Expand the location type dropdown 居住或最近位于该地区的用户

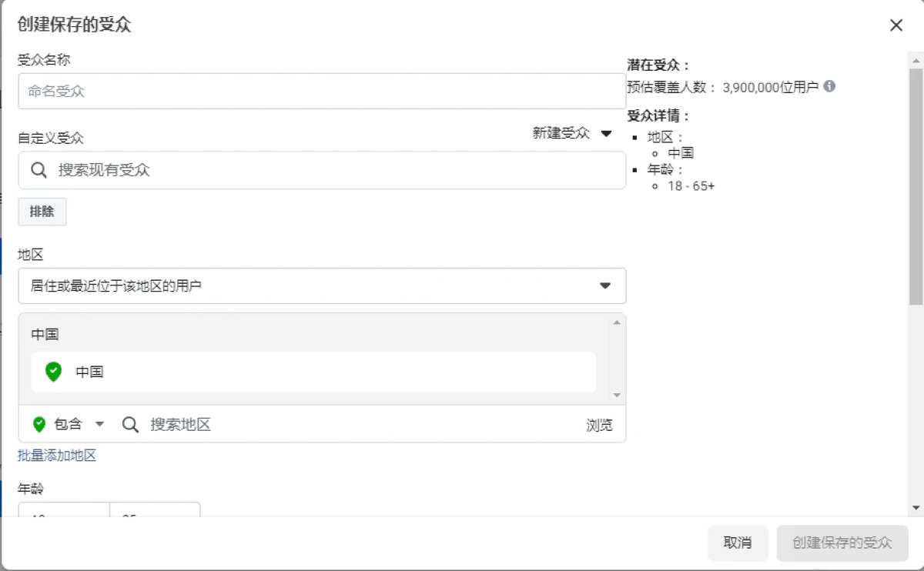click(605, 285)
